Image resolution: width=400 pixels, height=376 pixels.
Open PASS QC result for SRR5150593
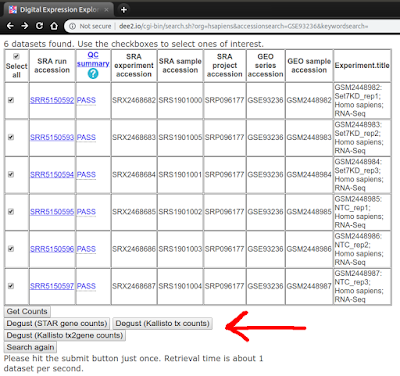point(86,137)
